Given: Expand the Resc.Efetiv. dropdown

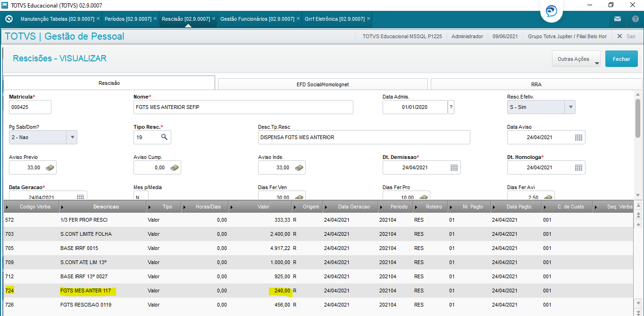Looking at the screenshot, I should pos(570,107).
